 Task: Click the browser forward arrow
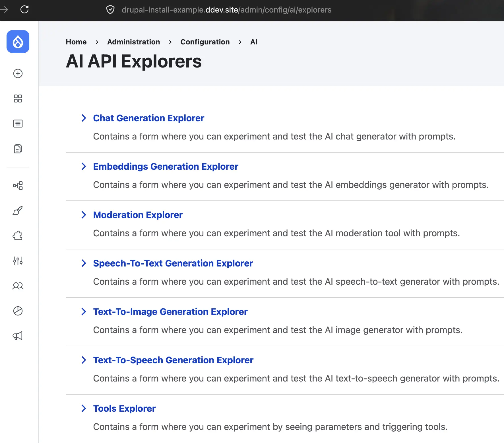[x=4, y=9]
